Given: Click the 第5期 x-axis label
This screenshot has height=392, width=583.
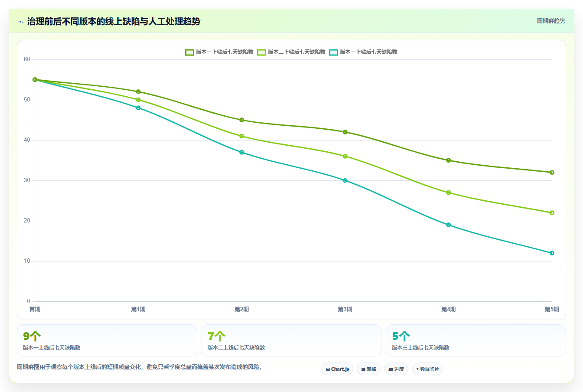Looking at the screenshot, I should [552, 309].
